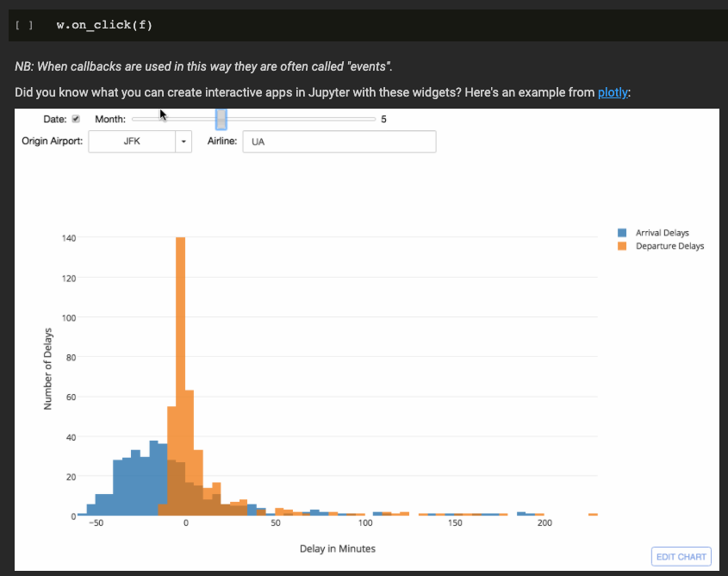The width and height of the screenshot is (728, 576).
Task: Click the Month slider value readout 5
Action: coord(383,119)
